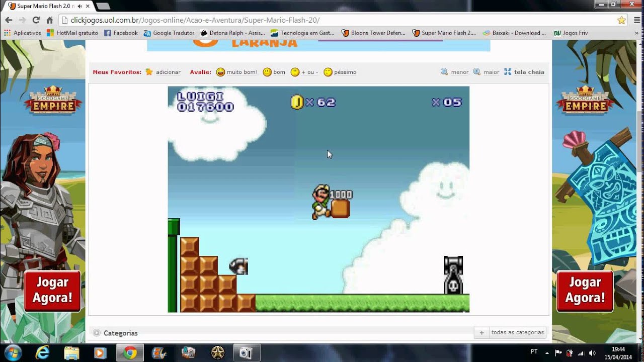This screenshot has width=644, height=362.
Task: Open the Google Tradutor bookmark
Action: 169,33
